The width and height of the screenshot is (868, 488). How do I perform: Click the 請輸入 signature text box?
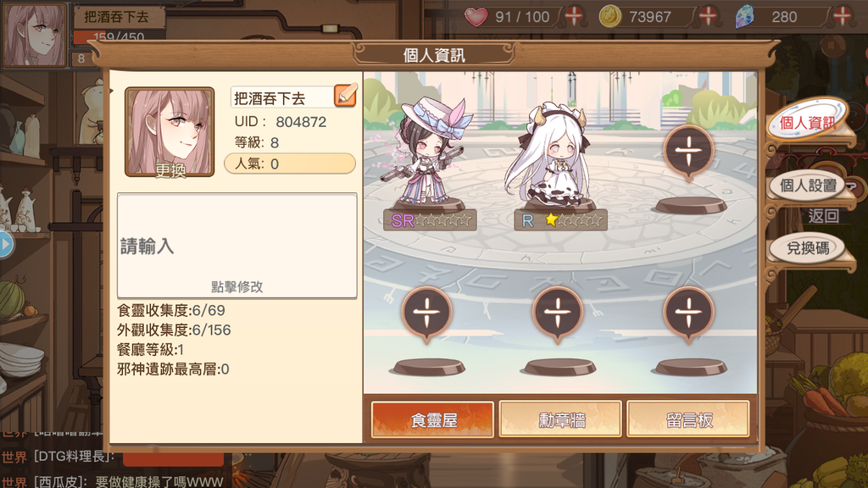pos(237,246)
